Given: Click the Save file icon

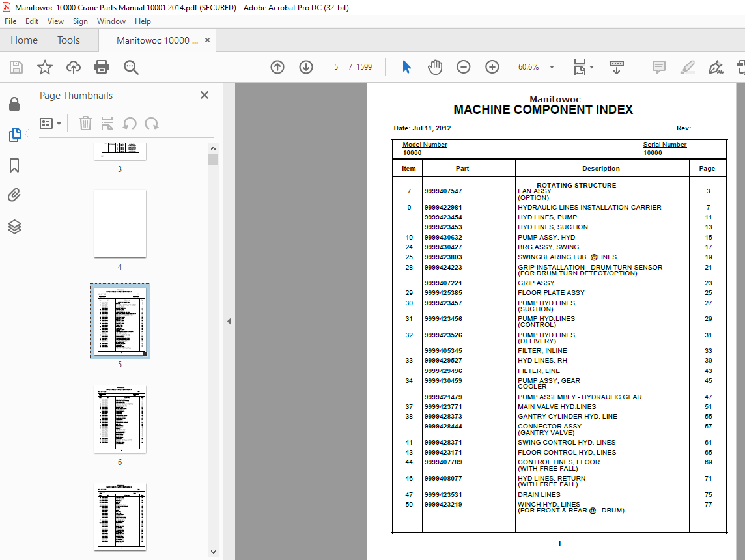Looking at the screenshot, I should (16, 67).
